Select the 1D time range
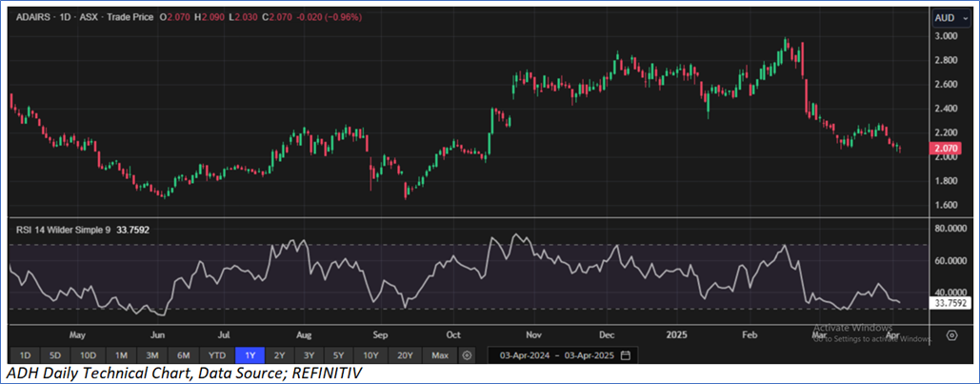Image resolution: width=980 pixels, height=384 pixels. coord(25,355)
